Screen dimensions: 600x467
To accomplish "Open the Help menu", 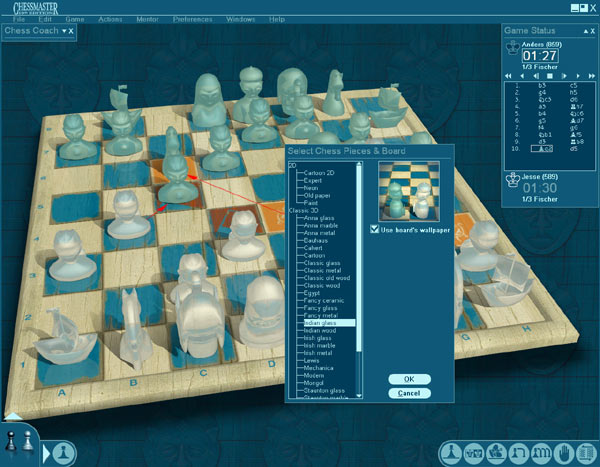I will tap(277, 20).
